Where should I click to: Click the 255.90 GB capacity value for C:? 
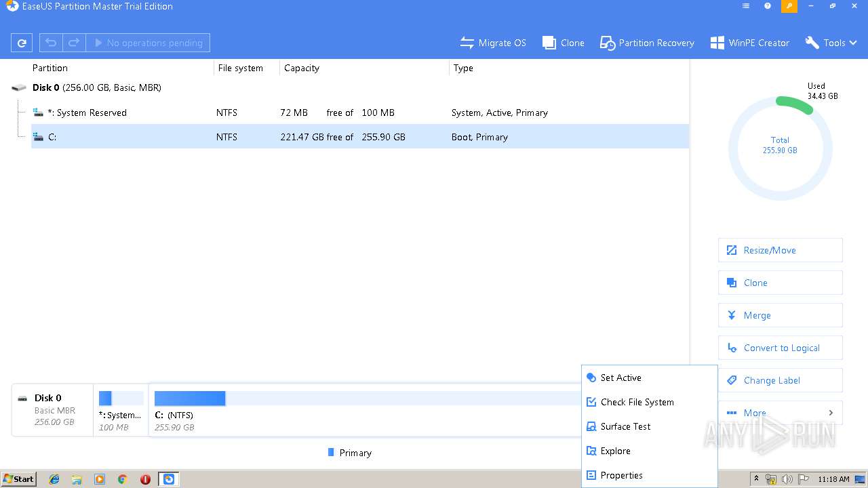(x=384, y=137)
